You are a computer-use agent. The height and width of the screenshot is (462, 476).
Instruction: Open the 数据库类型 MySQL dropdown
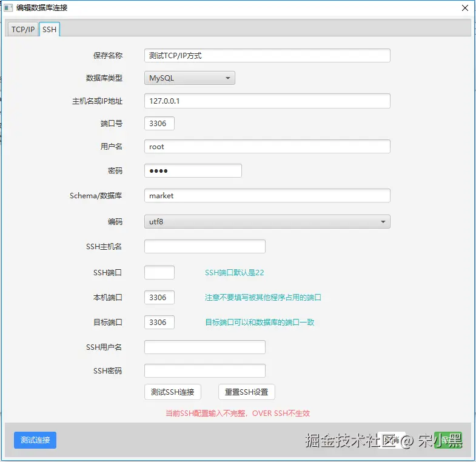[189, 78]
